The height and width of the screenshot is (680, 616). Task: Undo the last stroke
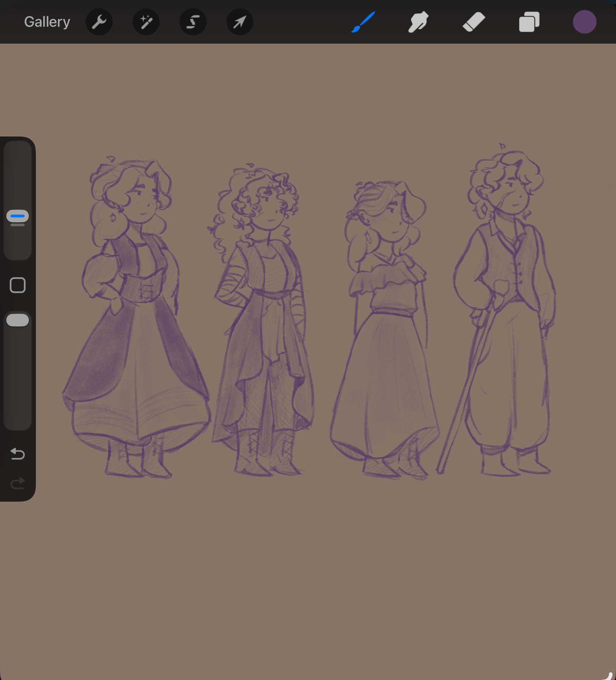coord(18,454)
